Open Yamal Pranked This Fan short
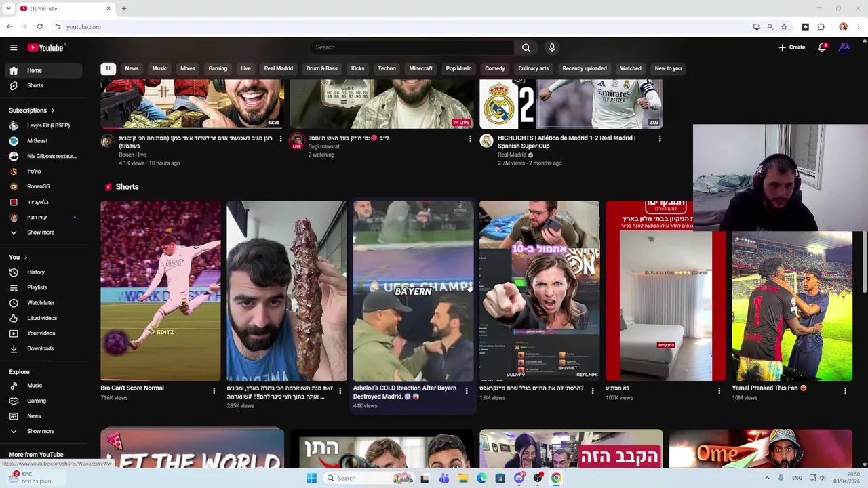The image size is (868, 488). [792, 306]
